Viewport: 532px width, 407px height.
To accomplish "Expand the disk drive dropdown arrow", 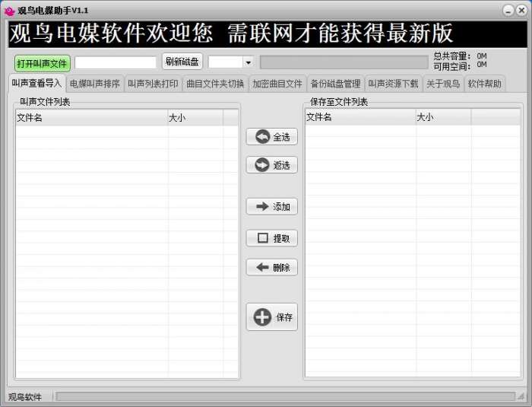I will tap(249, 62).
